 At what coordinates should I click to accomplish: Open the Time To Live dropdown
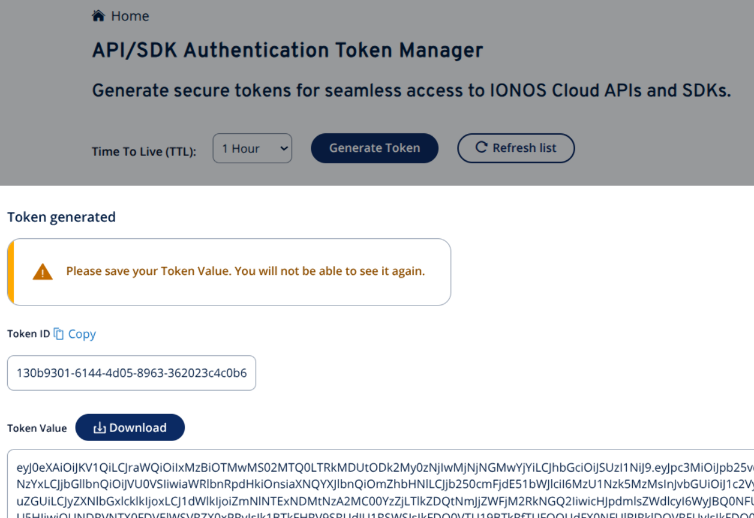(x=252, y=148)
